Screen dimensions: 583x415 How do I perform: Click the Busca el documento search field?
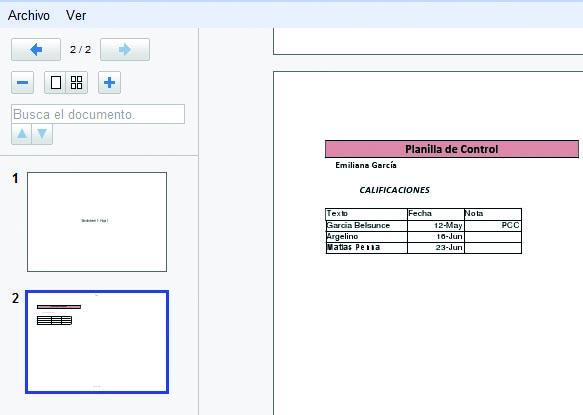98,114
